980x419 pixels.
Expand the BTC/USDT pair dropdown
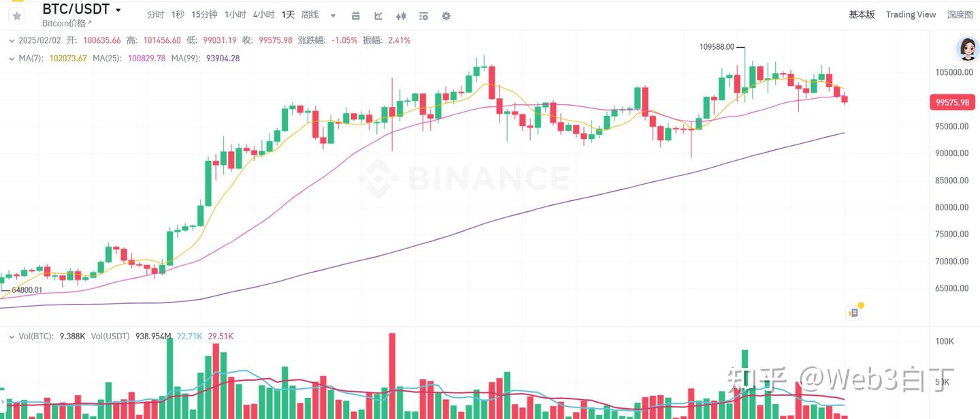click(x=118, y=10)
